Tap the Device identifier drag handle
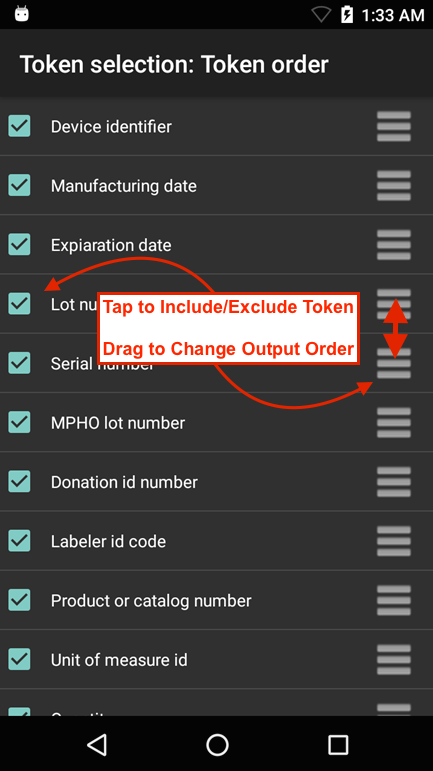 pyautogui.click(x=394, y=126)
